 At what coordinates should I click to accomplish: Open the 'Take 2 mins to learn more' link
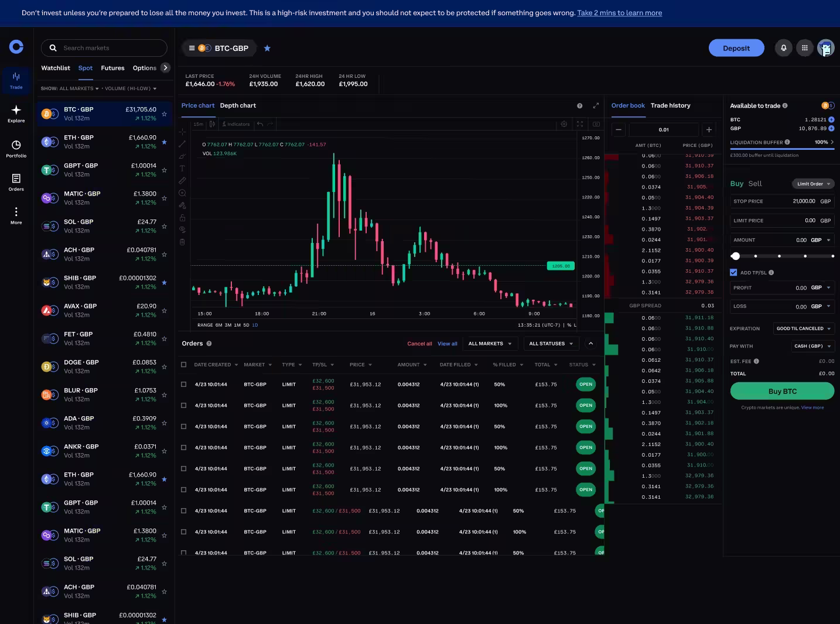coord(620,13)
